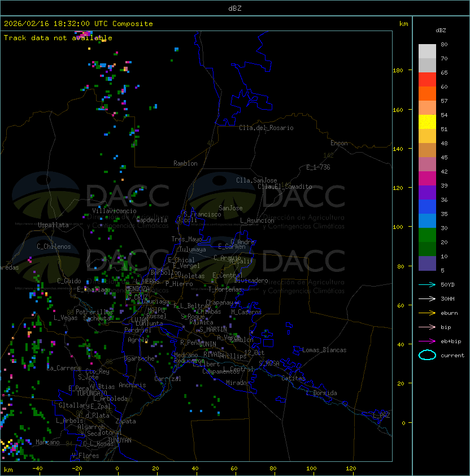Click the 'TUNUYAN' city label
The image size is (470, 476).
120,440
